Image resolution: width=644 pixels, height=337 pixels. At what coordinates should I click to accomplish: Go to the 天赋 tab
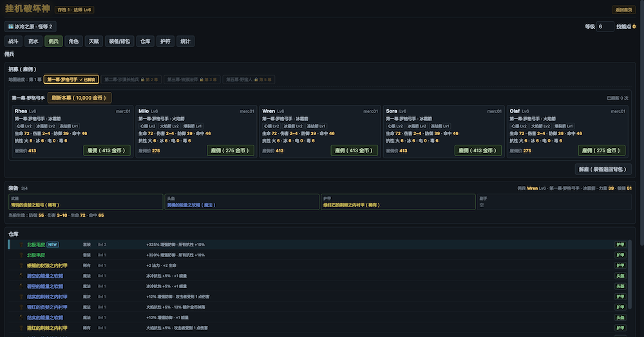[93, 41]
